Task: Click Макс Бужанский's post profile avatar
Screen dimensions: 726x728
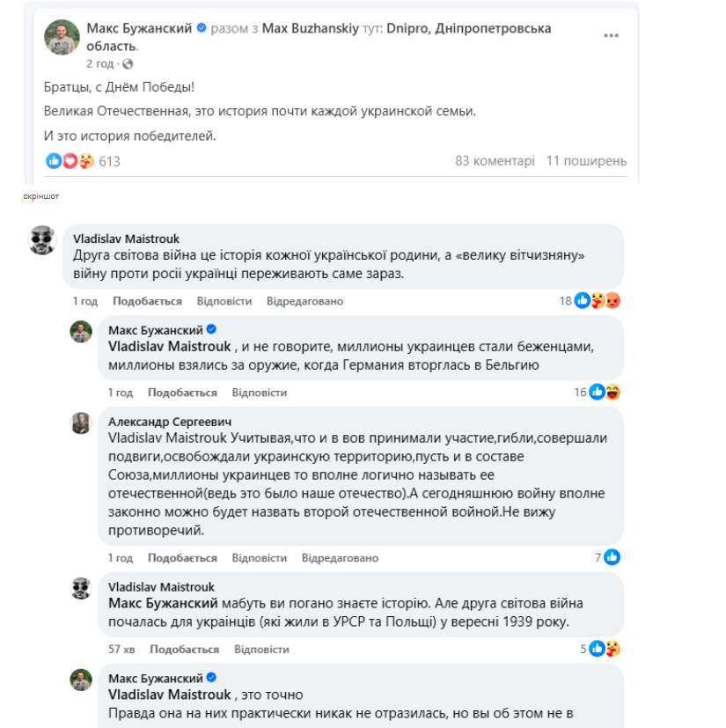Action: pyautogui.click(x=62, y=37)
